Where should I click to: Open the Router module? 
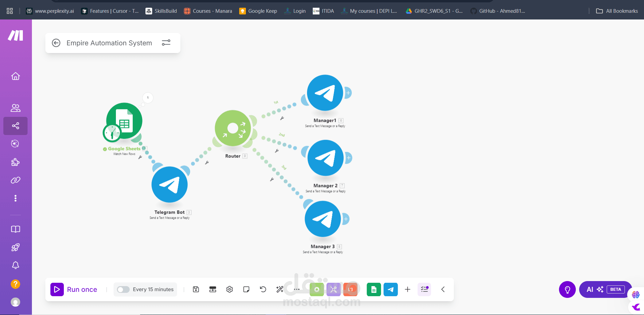pyautogui.click(x=233, y=128)
